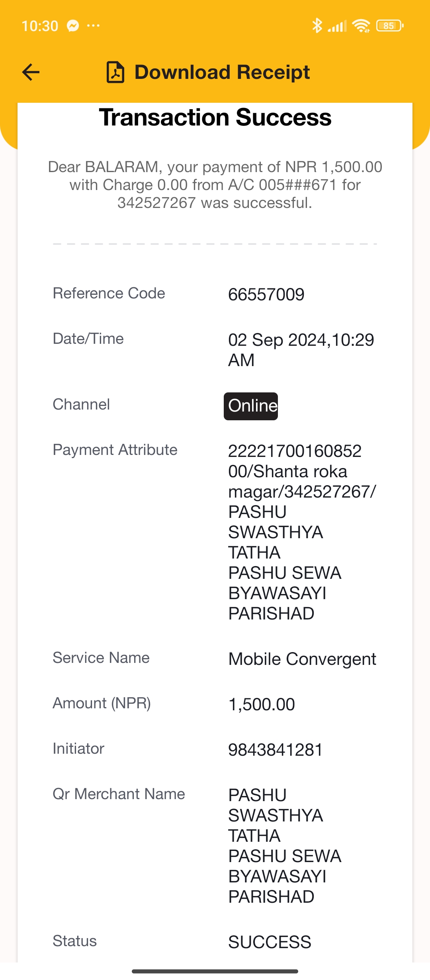The height and width of the screenshot is (980, 430).
Task: Tap the reference code 66557009
Action: click(266, 294)
